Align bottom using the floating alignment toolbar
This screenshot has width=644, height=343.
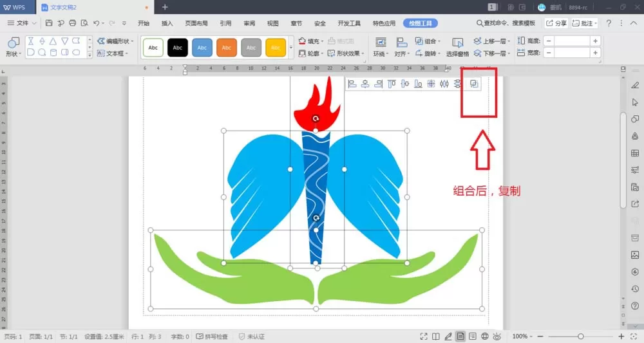[x=418, y=84]
